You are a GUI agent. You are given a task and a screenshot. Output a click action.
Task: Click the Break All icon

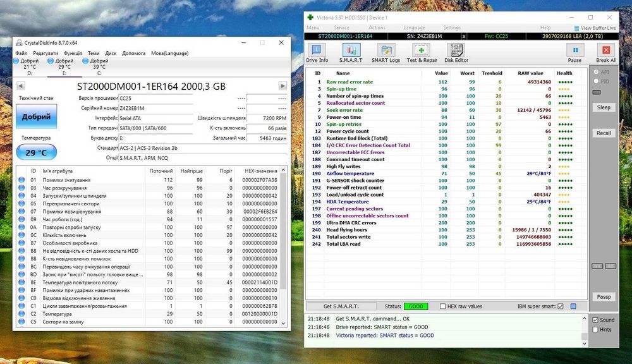[606, 50]
